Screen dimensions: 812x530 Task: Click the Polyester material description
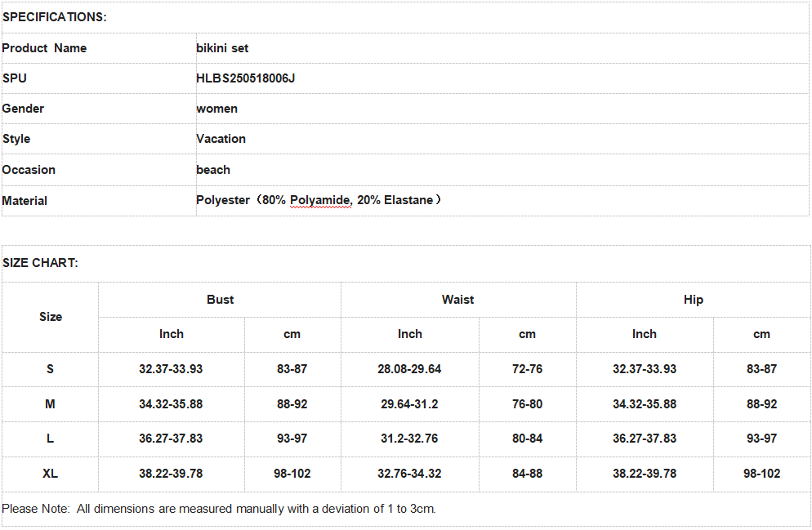319,200
